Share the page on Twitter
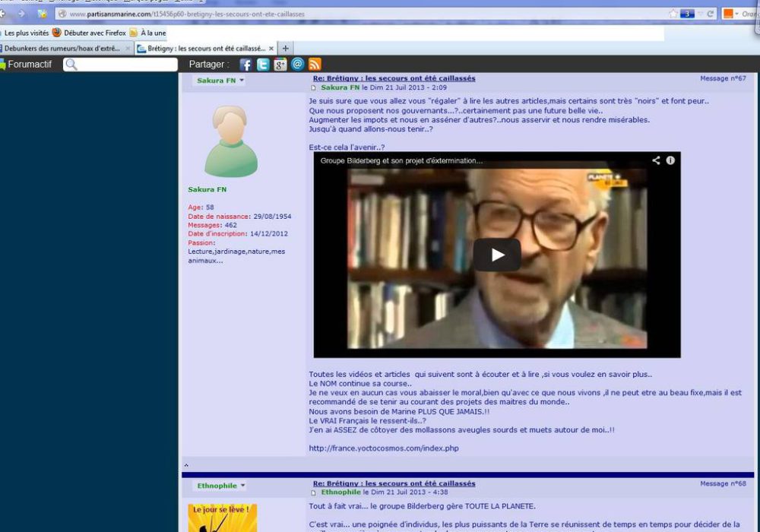Image resolution: width=760 pixels, height=532 pixels. pos(263,65)
